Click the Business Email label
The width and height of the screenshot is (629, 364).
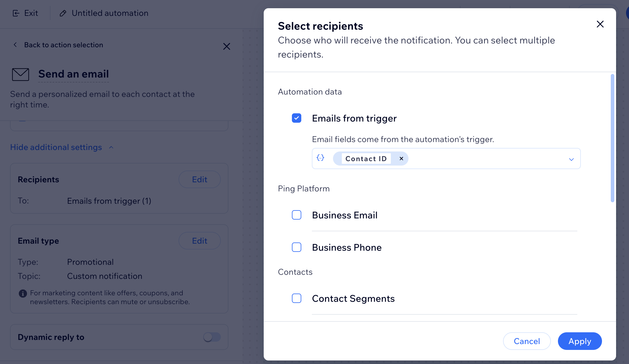click(345, 215)
